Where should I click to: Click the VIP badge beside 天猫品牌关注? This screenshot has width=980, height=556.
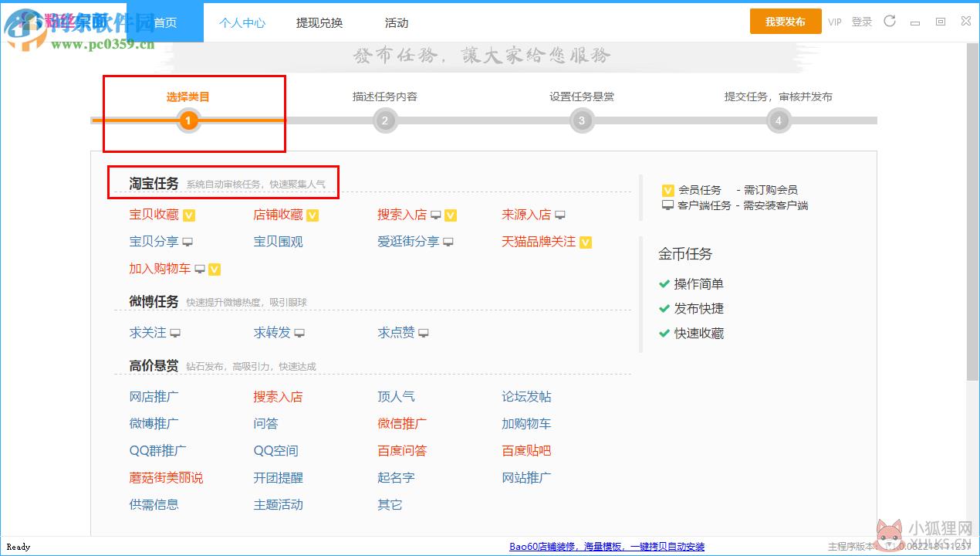(x=586, y=242)
